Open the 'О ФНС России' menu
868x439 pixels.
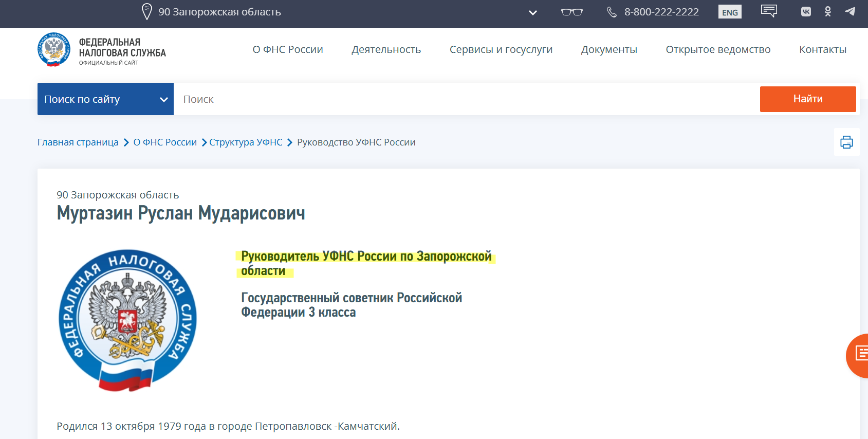(288, 49)
